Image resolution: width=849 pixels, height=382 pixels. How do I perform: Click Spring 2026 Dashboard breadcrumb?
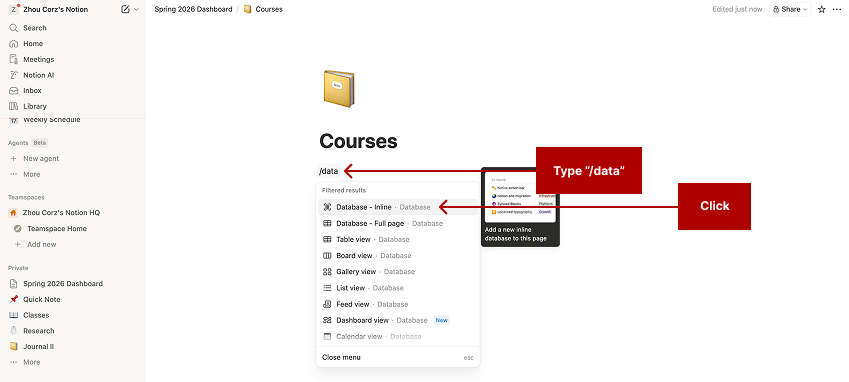coord(193,9)
